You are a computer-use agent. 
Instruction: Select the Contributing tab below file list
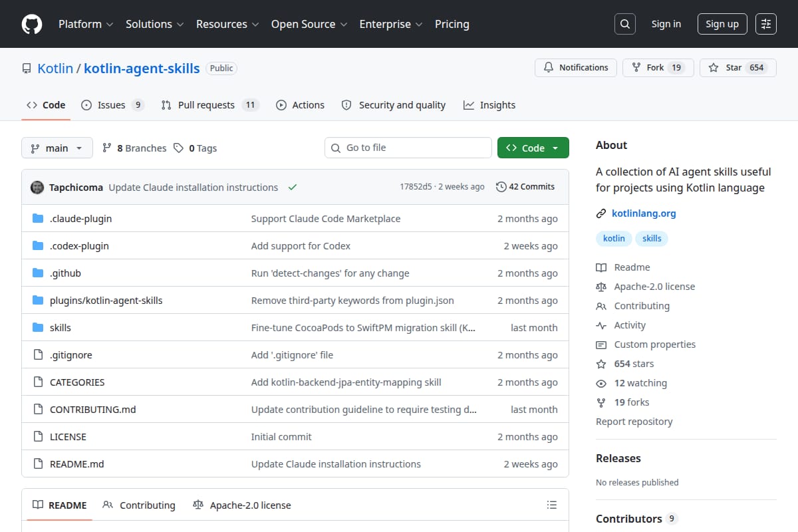(139, 505)
